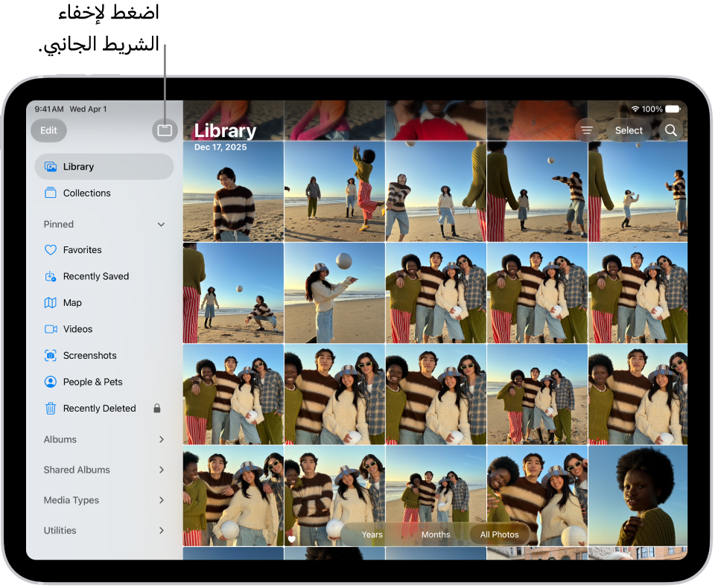Click the Favorites heart icon
715x588 pixels.
(x=51, y=250)
